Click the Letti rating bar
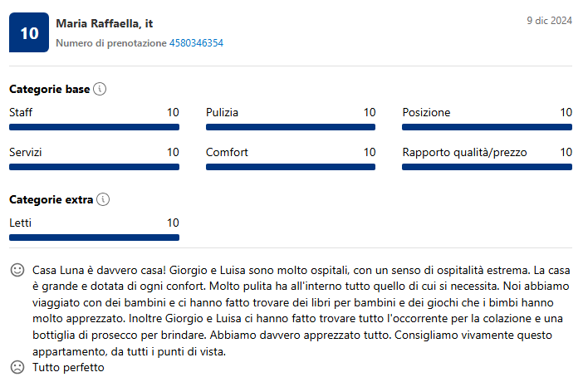This screenshot has width=588, height=382. click(x=94, y=238)
